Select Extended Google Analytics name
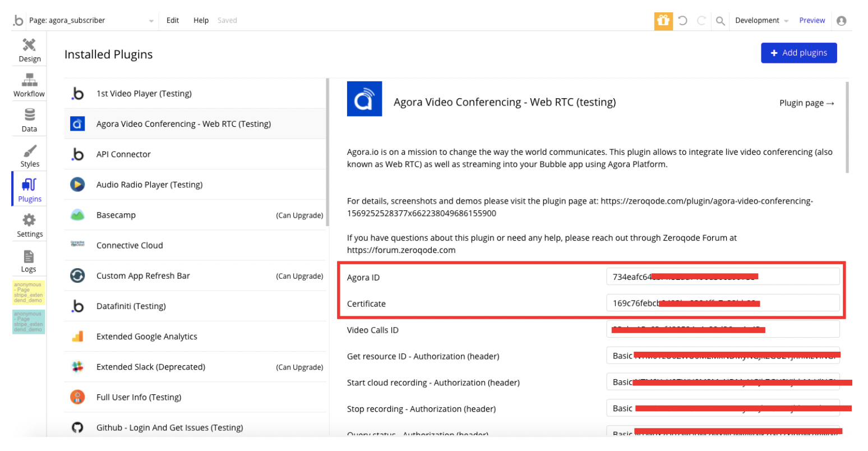 [146, 337]
